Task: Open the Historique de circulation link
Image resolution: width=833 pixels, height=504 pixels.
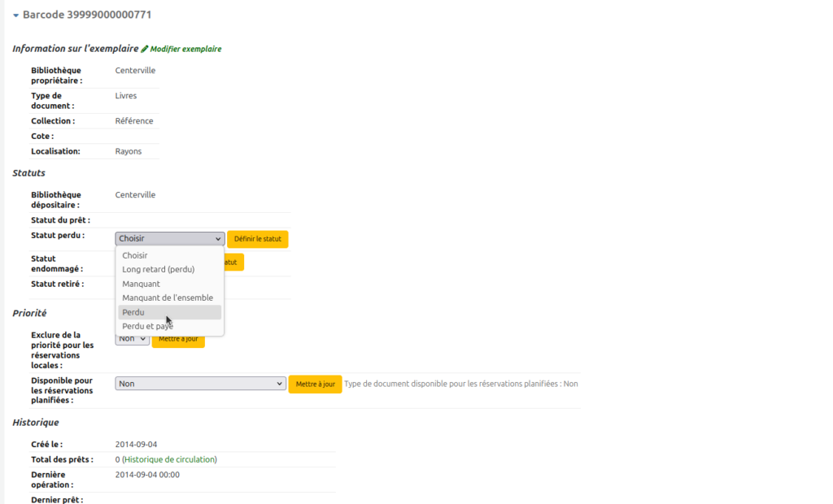Action: pos(169,459)
